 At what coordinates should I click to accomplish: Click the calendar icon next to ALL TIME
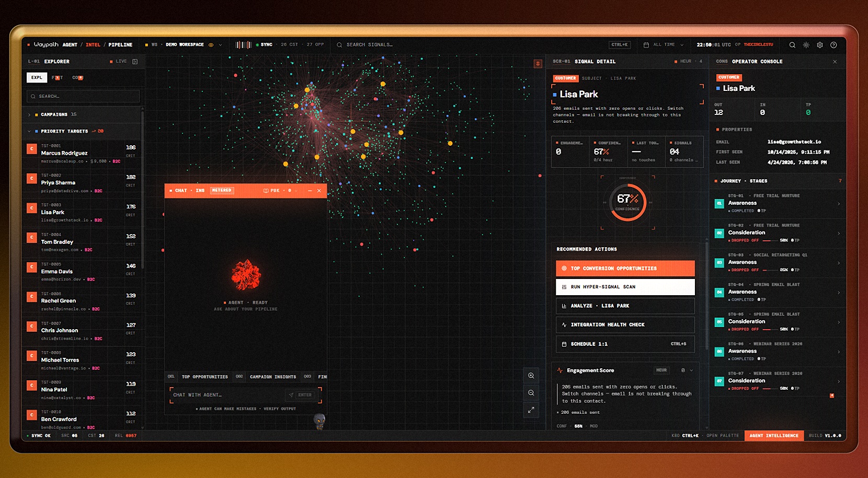click(646, 45)
